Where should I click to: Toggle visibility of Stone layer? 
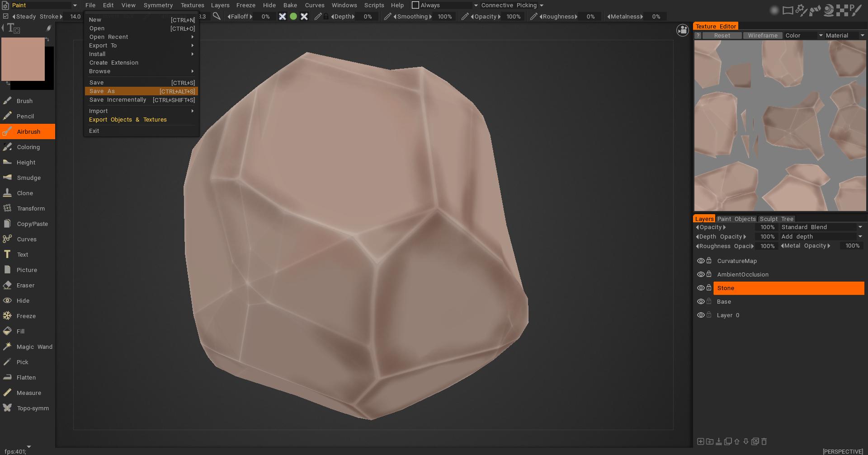point(701,288)
